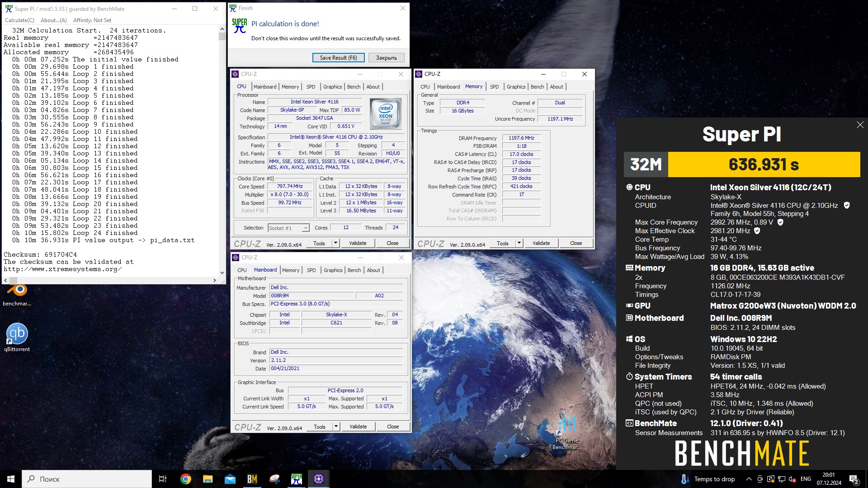Click scroll down arrow in Super PI log
The image size is (868, 488).
(x=222, y=272)
